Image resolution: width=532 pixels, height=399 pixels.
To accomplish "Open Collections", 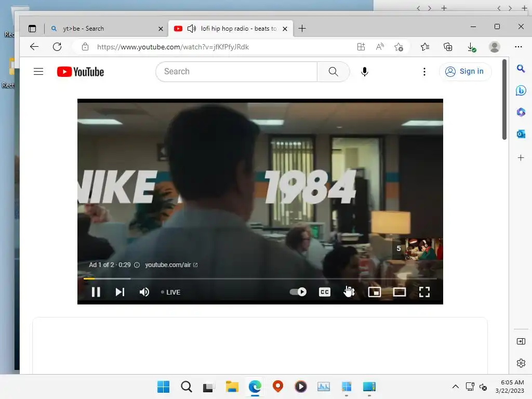I will click(448, 47).
